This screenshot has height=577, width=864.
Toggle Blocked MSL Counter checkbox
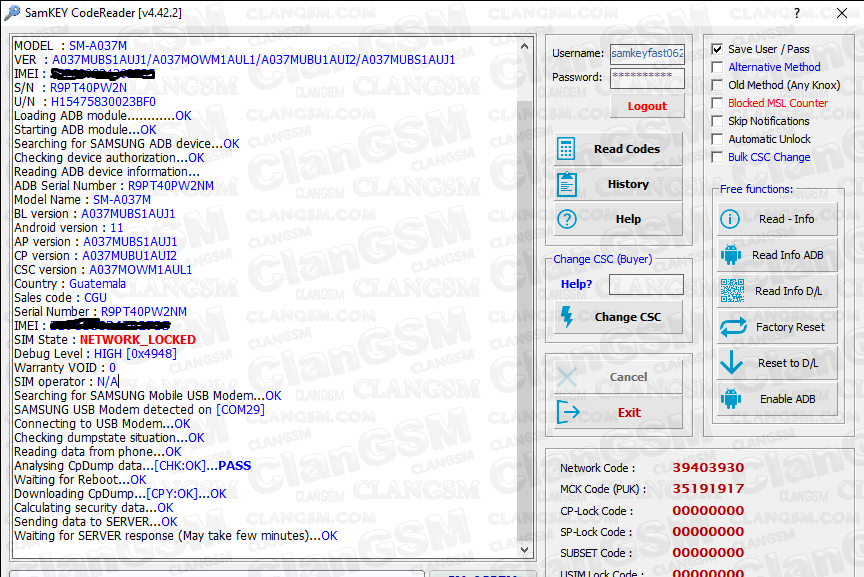click(717, 103)
